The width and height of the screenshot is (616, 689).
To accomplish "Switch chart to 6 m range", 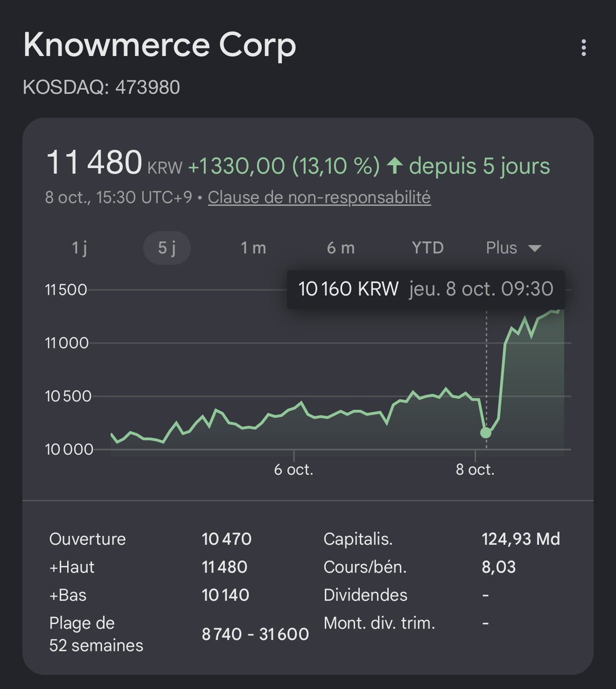I will [x=340, y=248].
